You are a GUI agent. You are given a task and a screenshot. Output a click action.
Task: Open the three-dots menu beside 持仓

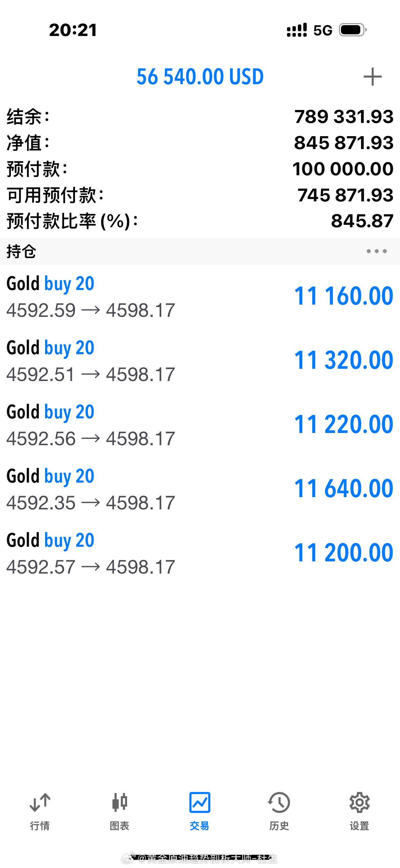[x=376, y=251]
